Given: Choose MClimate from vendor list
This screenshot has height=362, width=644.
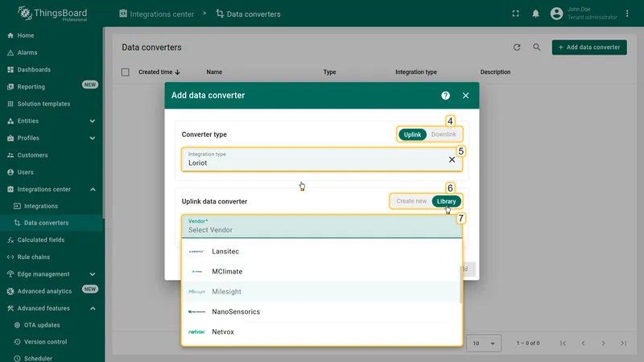Looking at the screenshot, I should tap(321, 272).
